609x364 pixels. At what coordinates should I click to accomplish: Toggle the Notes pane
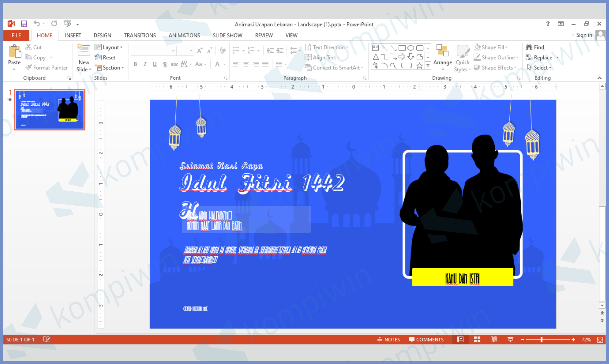click(388, 339)
